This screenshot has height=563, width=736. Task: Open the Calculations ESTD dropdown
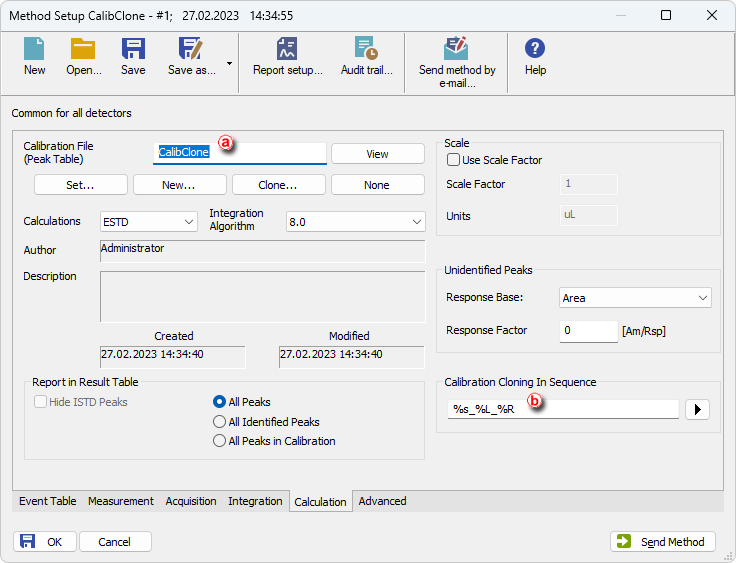click(x=148, y=222)
